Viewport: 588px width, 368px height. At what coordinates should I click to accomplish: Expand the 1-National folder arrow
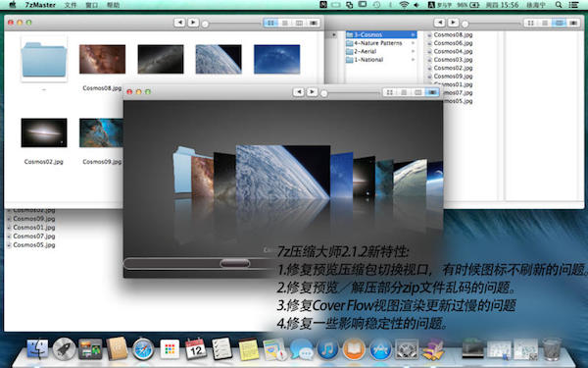[x=413, y=60]
